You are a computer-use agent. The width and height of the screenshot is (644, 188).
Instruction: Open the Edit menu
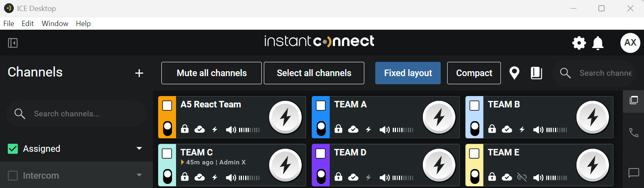tap(28, 24)
